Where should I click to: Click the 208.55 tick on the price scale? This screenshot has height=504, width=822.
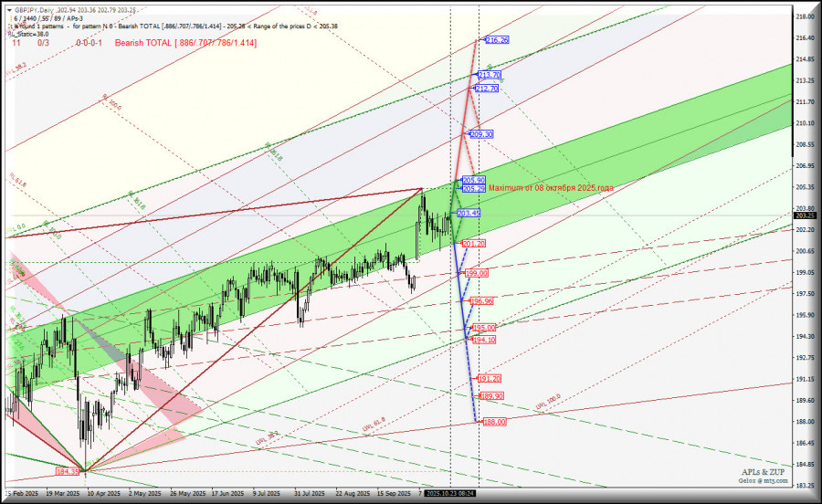pos(806,144)
